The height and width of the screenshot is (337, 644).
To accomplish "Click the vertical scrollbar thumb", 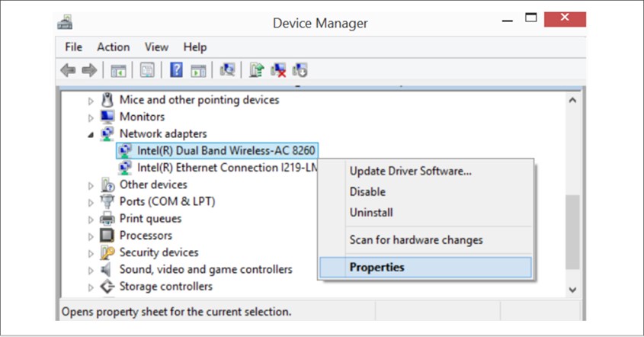I will [x=572, y=233].
